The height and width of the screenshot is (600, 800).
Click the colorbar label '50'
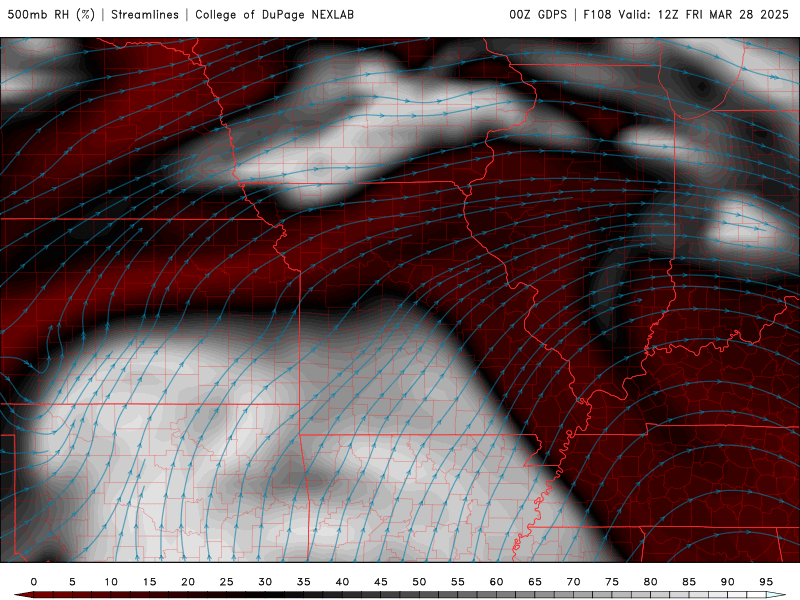click(x=419, y=582)
